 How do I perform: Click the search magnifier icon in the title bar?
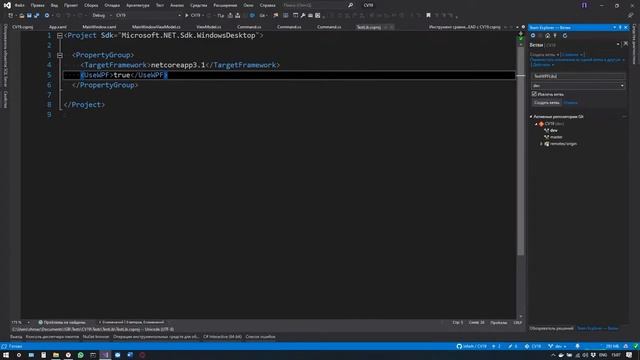point(350,5)
